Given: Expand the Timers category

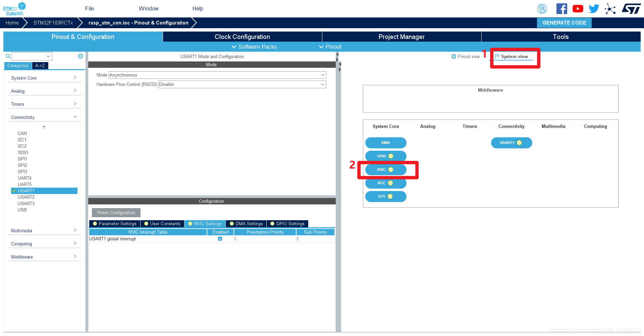Looking at the screenshot, I should [44, 104].
